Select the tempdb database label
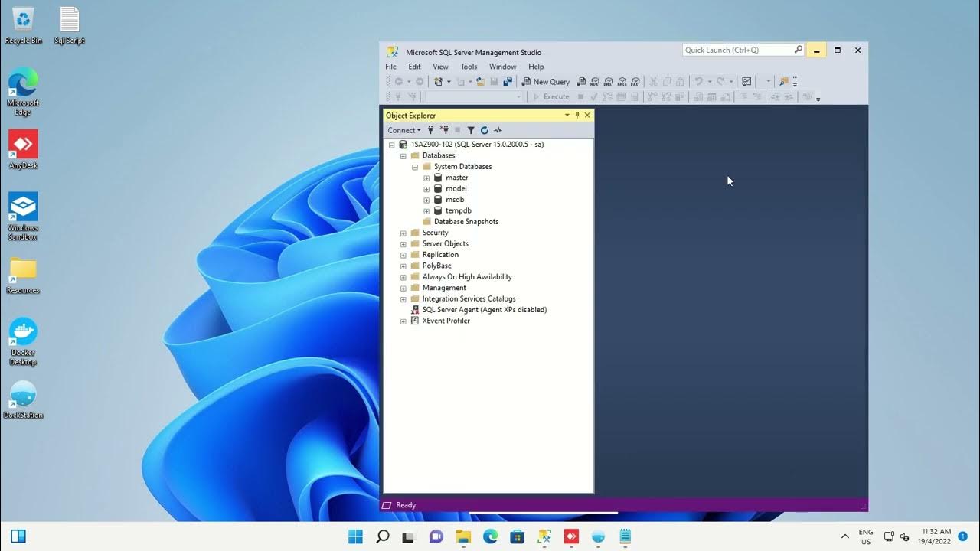980x551 pixels. [459, 210]
